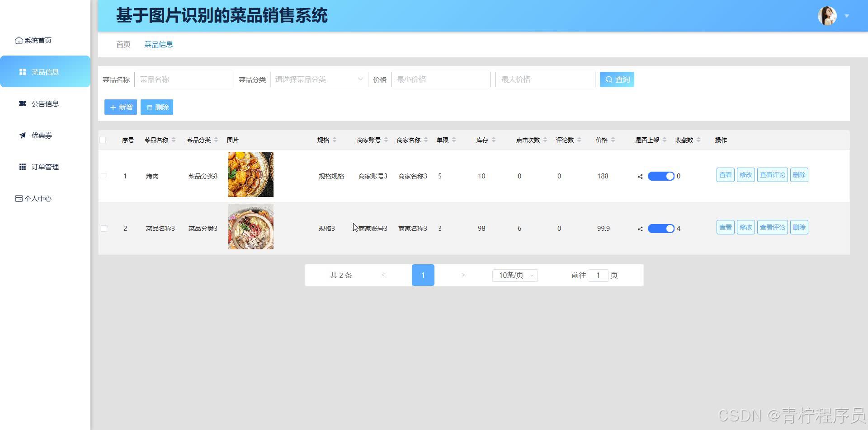Screen dimensions: 868x430
Task: Switch to the 首页 breadcrumb tab
Action: point(123,44)
